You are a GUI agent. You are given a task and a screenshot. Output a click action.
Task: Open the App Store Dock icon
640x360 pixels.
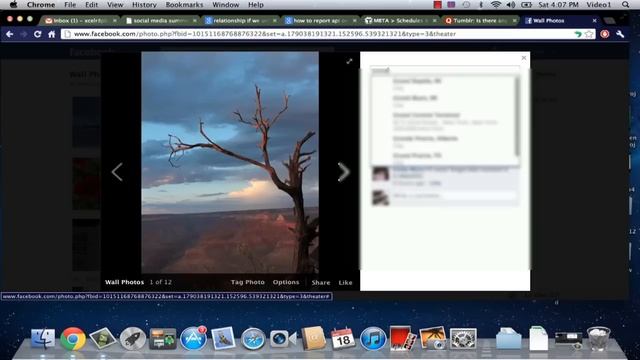[x=193, y=338]
